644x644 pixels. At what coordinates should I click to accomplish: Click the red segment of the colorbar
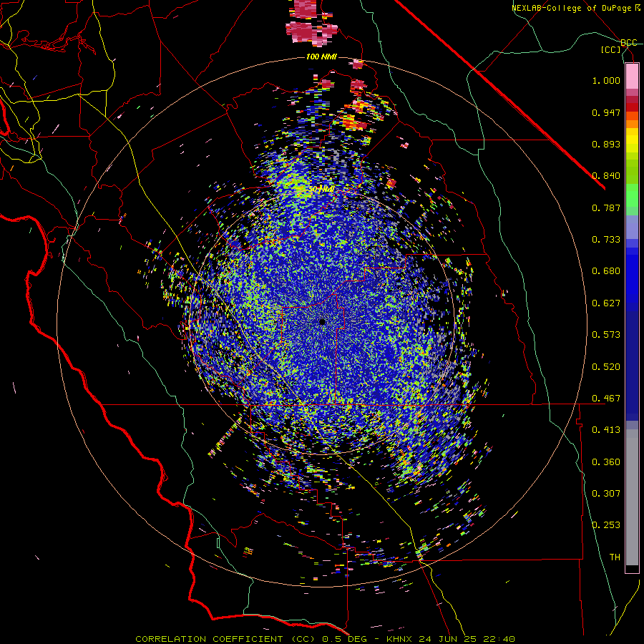pos(632,107)
